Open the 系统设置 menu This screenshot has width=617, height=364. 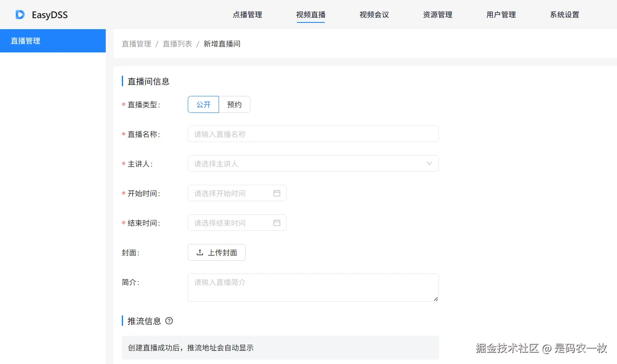tap(565, 15)
